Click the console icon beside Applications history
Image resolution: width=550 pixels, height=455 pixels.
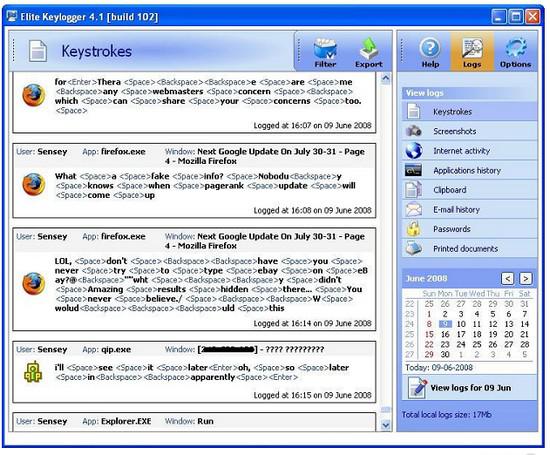414,170
